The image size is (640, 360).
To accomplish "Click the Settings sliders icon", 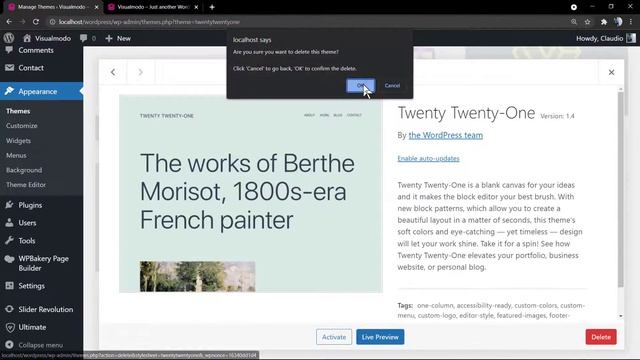I will pos(9,286).
